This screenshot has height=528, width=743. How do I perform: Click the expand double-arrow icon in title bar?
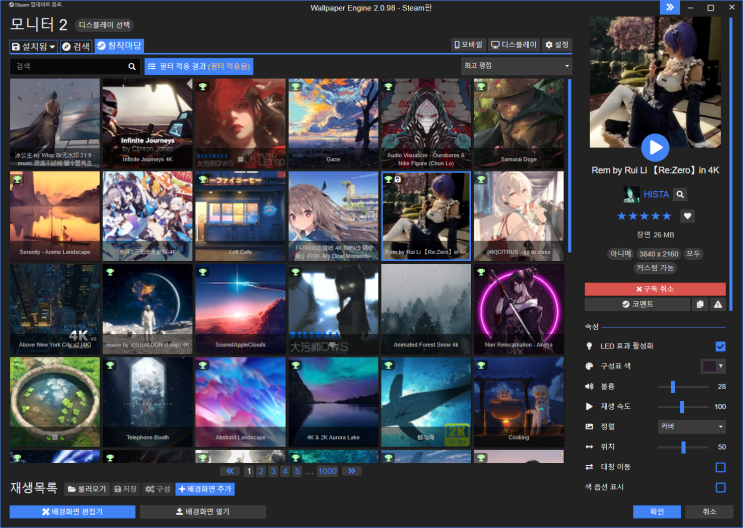pos(670,7)
